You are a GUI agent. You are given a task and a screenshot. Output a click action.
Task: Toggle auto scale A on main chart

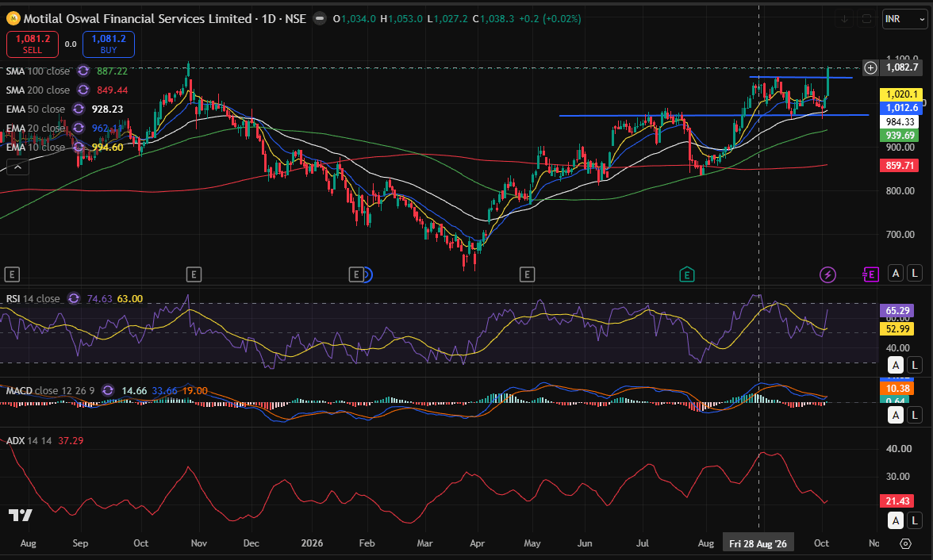[896, 273]
